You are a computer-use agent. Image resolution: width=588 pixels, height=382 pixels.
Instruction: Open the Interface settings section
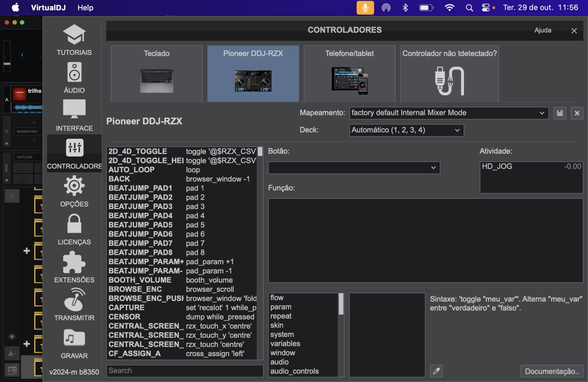74,116
